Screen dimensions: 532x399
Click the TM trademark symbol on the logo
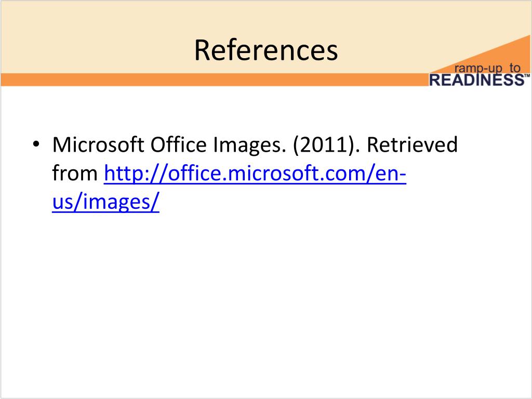(527, 76)
